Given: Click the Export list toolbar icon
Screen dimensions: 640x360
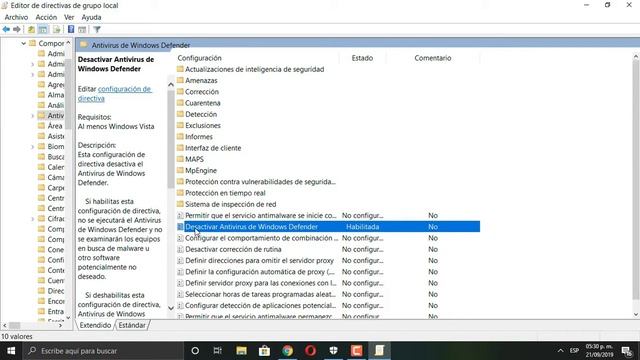Looking at the screenshot, I should pyautogui.click(x=57, y=29).
